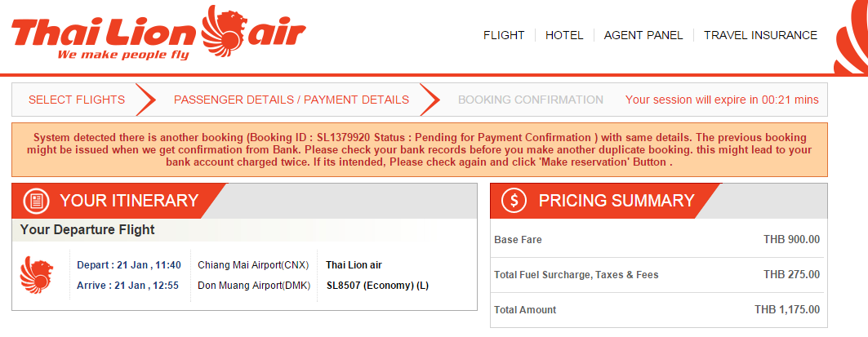868x337 pixels.
Task: Click the dollar sign pricing icon
Action: pos(514,200)
